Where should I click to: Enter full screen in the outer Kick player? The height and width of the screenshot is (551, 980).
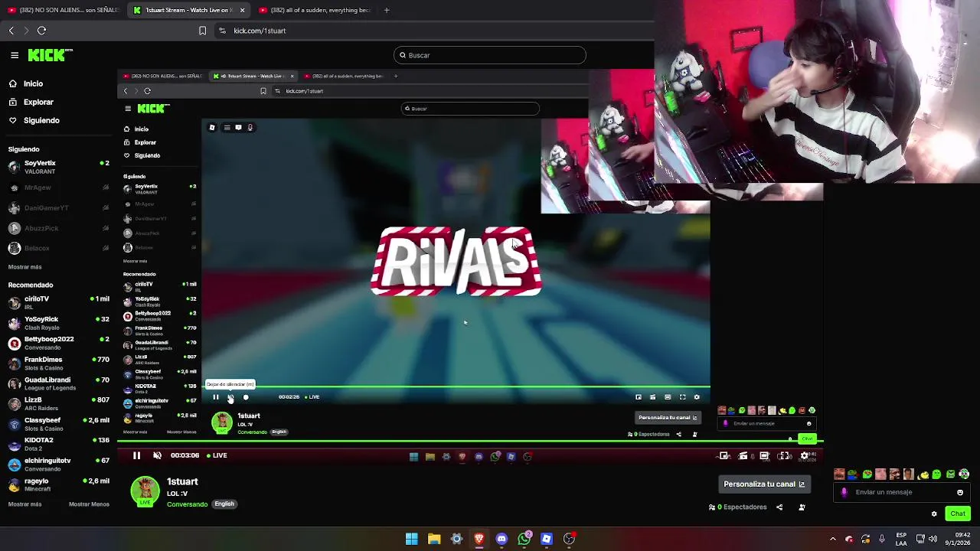click(x=784, y=455)
